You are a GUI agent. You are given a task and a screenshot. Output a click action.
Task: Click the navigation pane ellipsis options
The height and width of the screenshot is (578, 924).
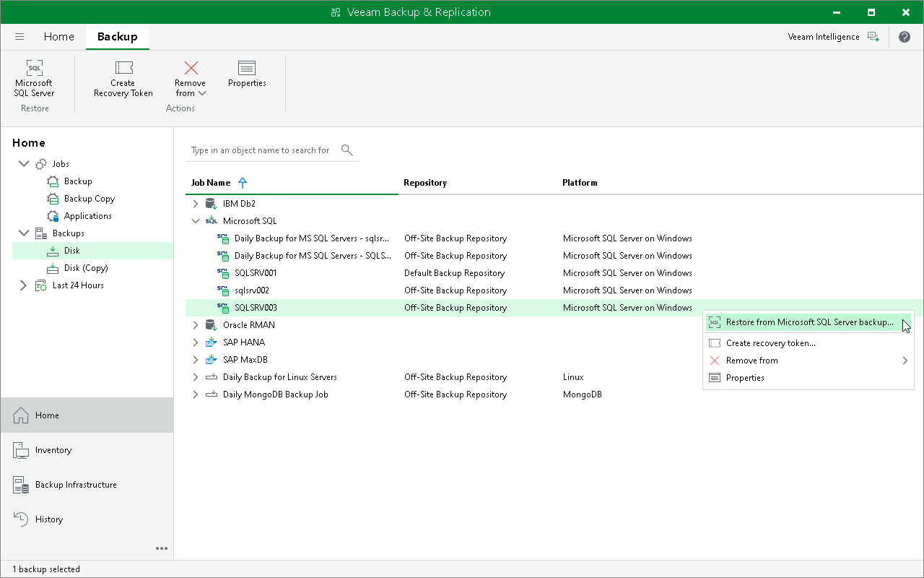coord(162,548)
